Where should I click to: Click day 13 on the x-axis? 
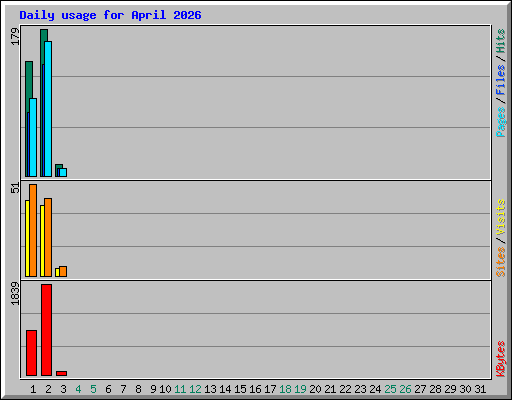pos(210,389)
